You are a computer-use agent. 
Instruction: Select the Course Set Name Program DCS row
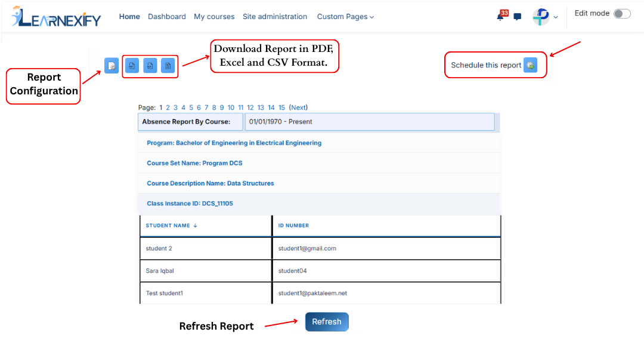click(319, 163)
